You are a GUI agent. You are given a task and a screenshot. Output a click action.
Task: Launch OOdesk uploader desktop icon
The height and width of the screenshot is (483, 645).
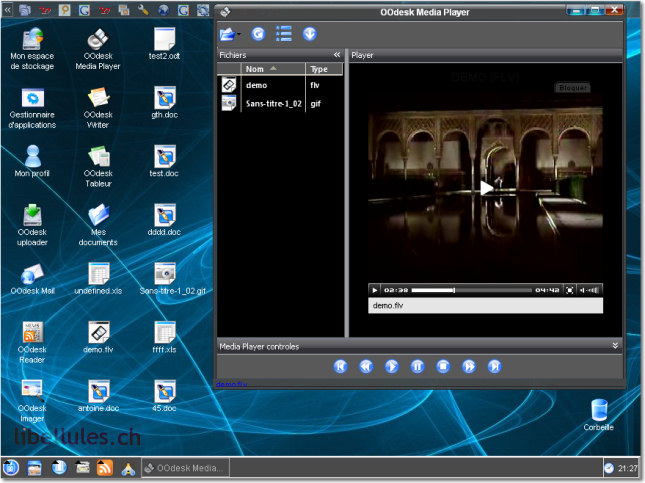point(32,225)
